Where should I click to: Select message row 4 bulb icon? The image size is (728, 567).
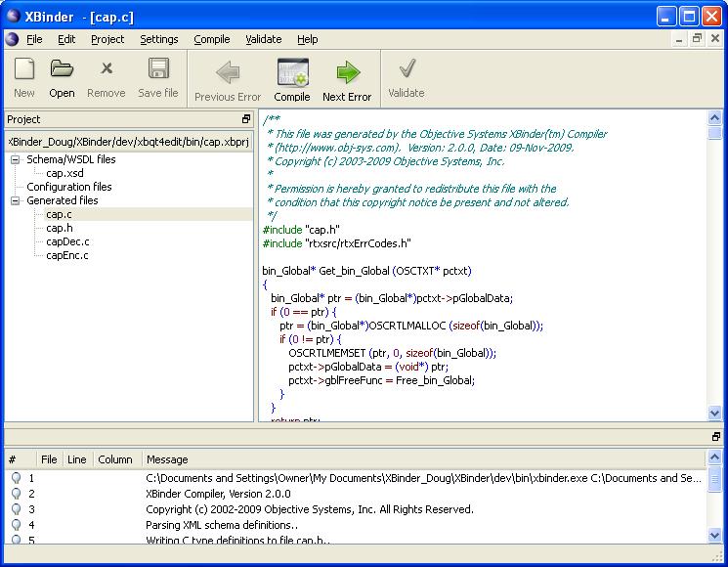[17, 525]
